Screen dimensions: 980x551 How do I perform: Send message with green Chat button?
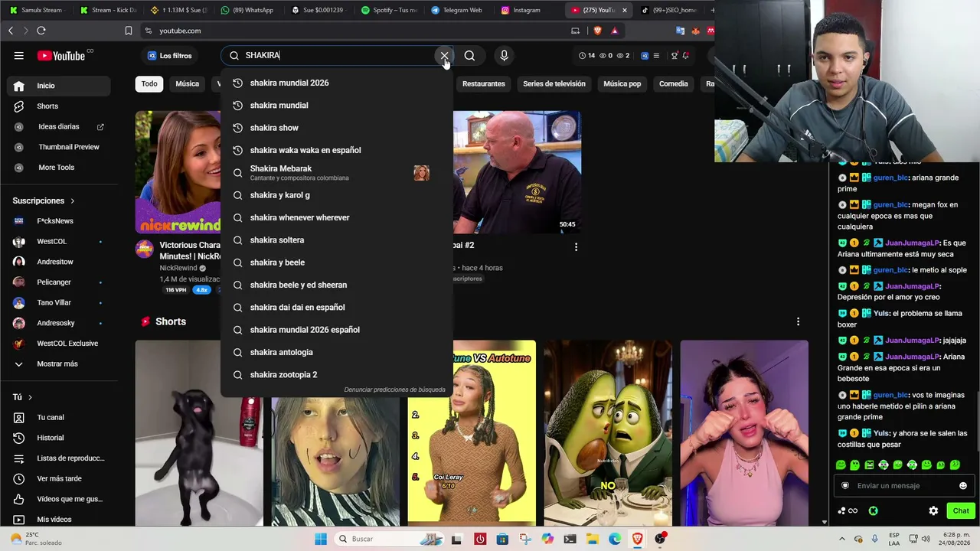tap(961, 510)
